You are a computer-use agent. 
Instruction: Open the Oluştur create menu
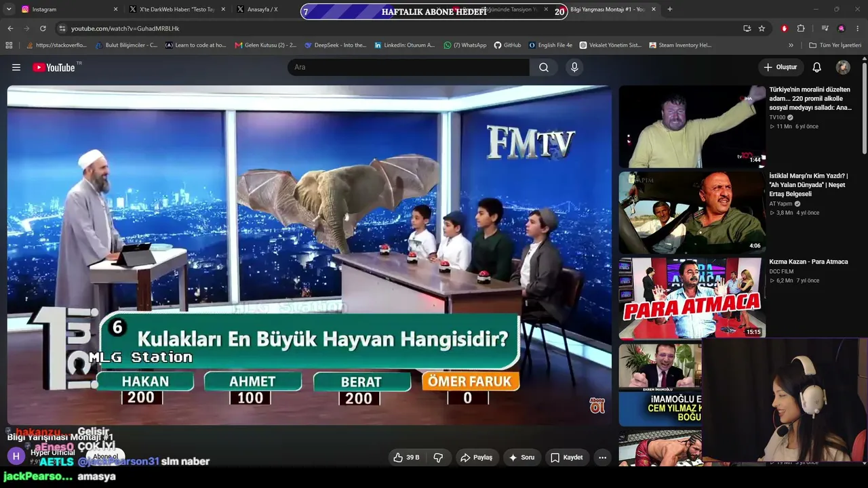pyautogui.click(x=781, y=67)
